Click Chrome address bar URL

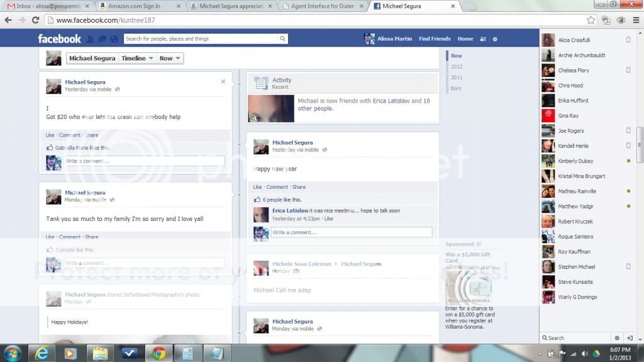(106, 20)
